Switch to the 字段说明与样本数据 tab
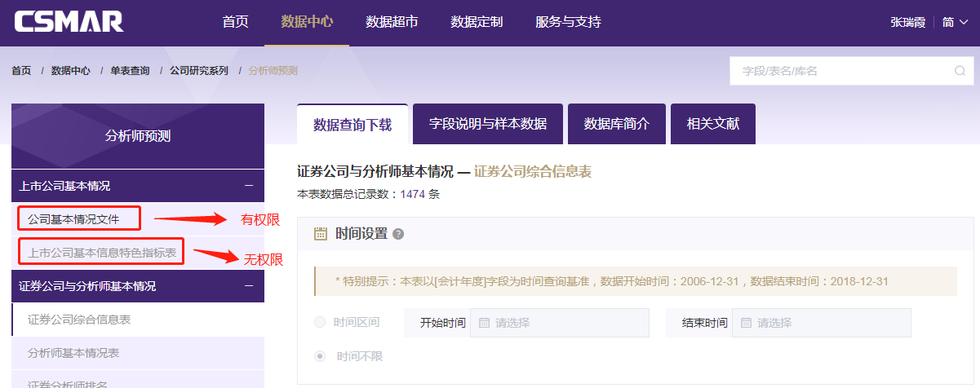The image size is (980, 388). pos(488,124)
